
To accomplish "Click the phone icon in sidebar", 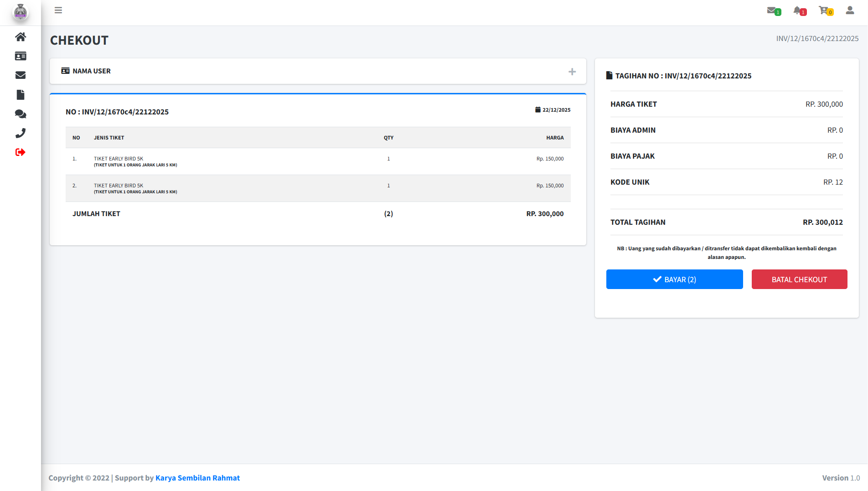I will [21, 133].
